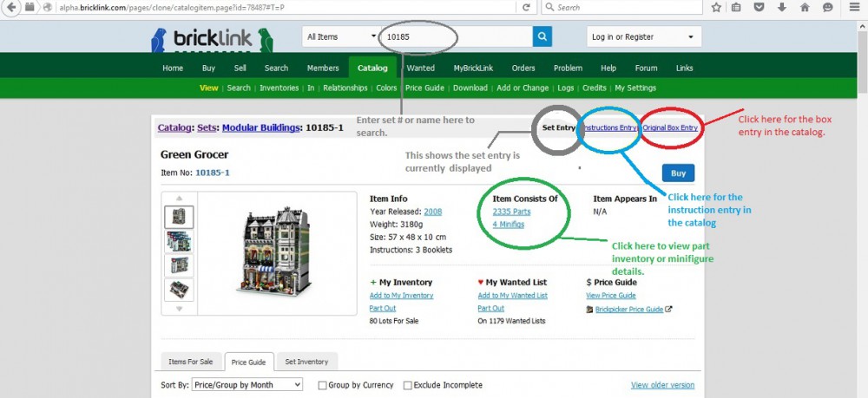Click the Sets breadcrumb link

207,127
